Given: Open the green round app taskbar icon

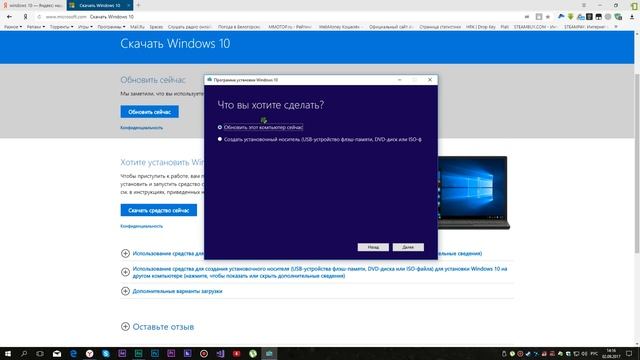Looking at the screenshot, I should click(x=253, y=353).
